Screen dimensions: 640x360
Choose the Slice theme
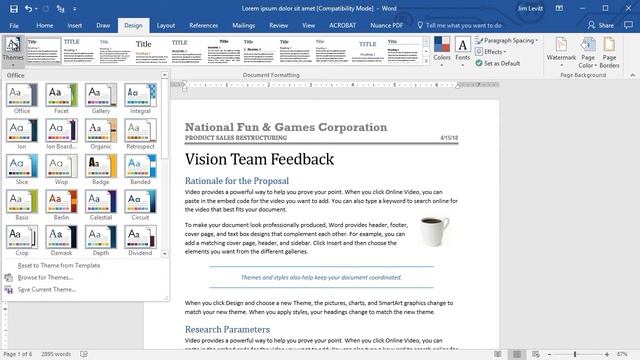point(22,169)
